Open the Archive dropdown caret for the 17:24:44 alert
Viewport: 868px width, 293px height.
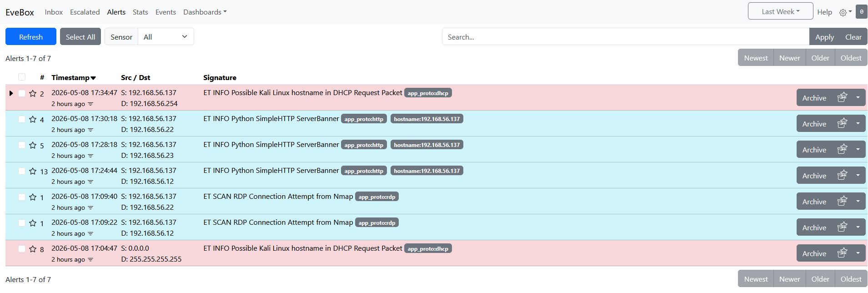[858, 175]
